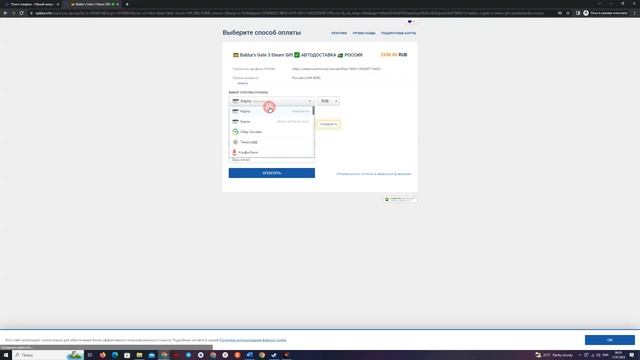Open the refuse payment link right of the blue button
Screen dimensions: 640x360
[x=373, y=174]
